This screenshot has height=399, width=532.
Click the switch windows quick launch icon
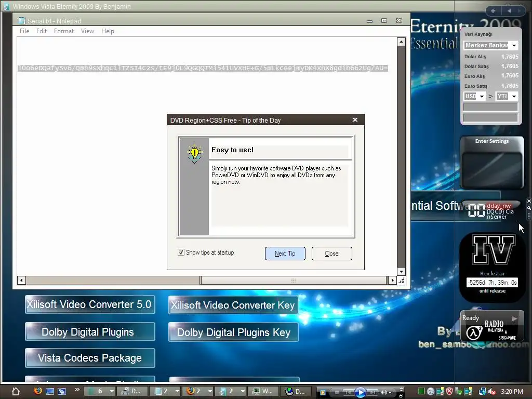(62, 391)
